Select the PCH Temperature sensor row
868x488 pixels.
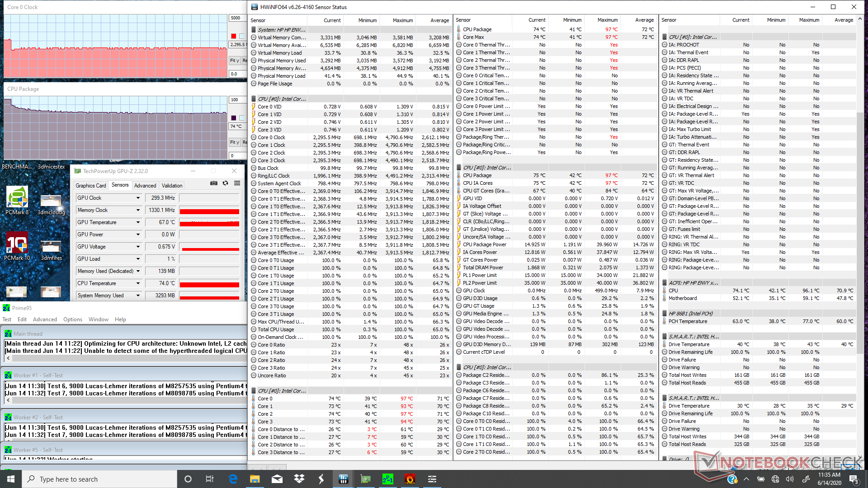[x=758, y=321]
